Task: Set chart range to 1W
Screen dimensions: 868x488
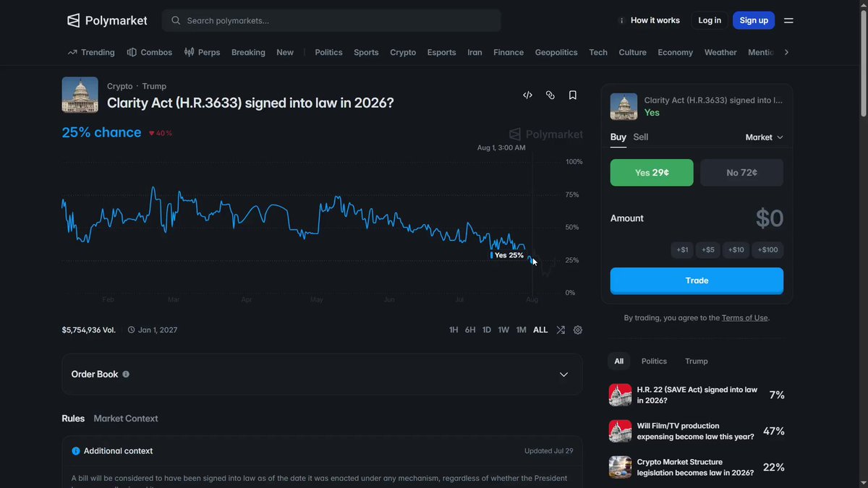Action: click(503, 330)
